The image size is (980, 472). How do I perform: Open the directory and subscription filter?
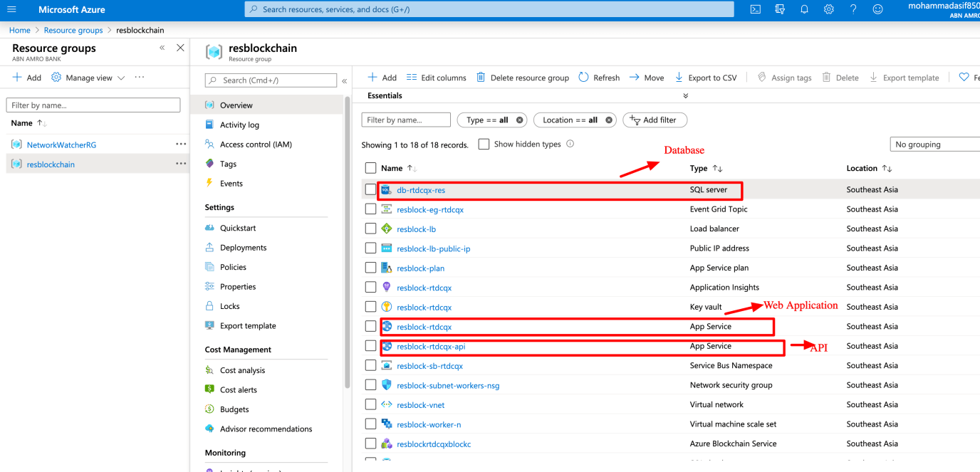click(x=779, y=9)
